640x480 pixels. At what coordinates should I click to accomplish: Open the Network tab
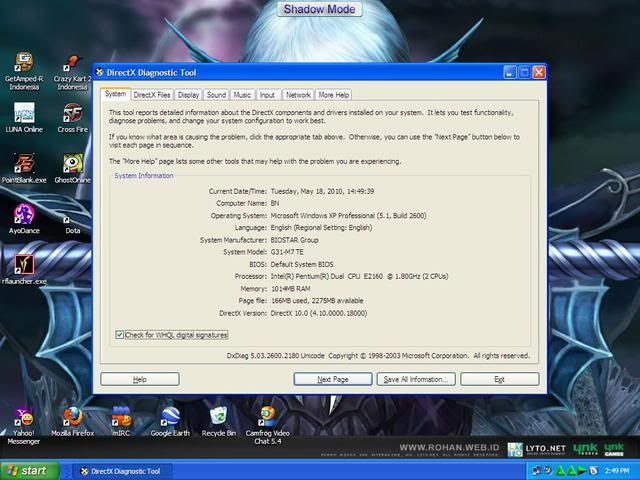298,95
